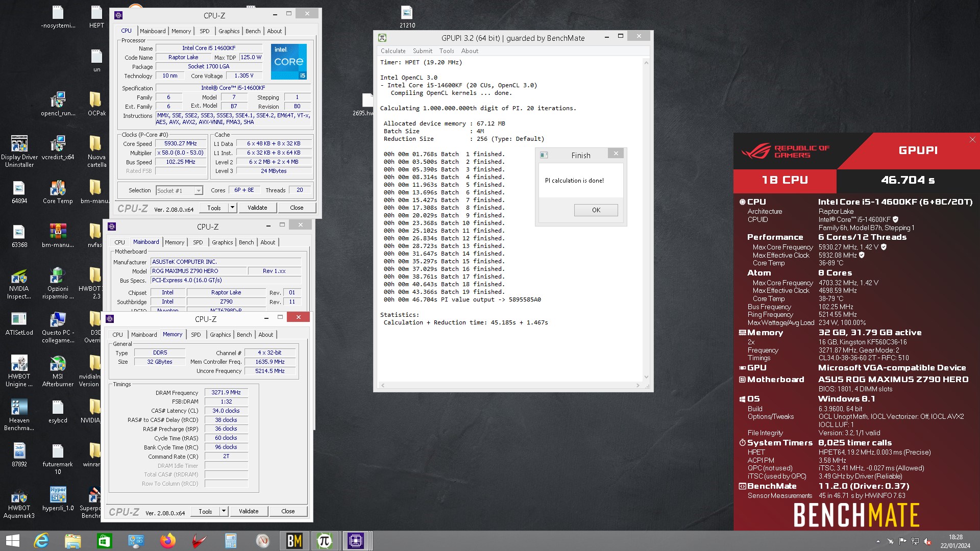Click the Intel Core i5 logo in CPU-Z

288,61
